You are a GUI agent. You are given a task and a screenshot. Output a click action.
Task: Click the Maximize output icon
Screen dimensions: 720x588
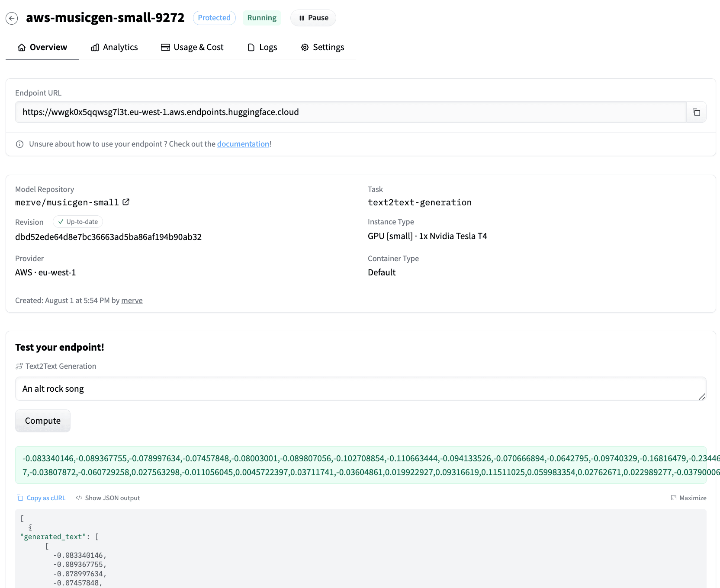[x=674, y=498]
